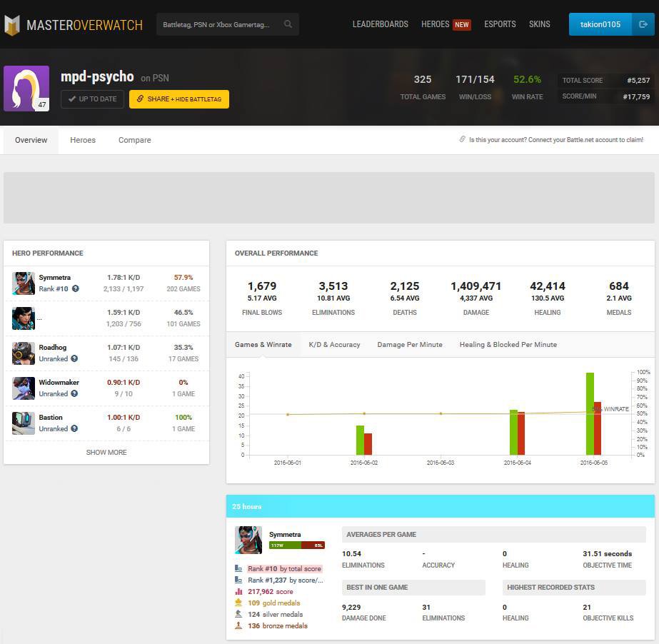
Task: Click the search magnifier icon
Action: (x=288, y=24)
